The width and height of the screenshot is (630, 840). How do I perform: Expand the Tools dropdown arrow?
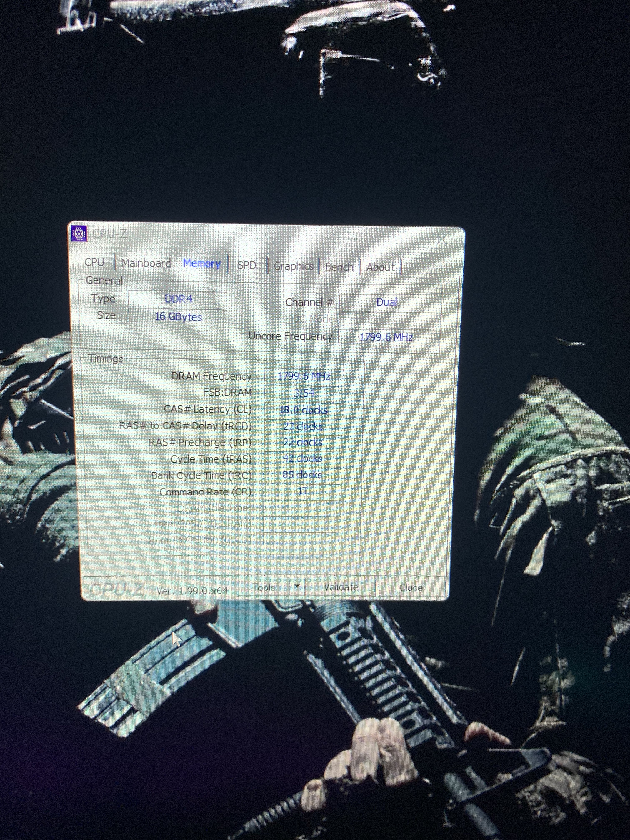(297, 587)
